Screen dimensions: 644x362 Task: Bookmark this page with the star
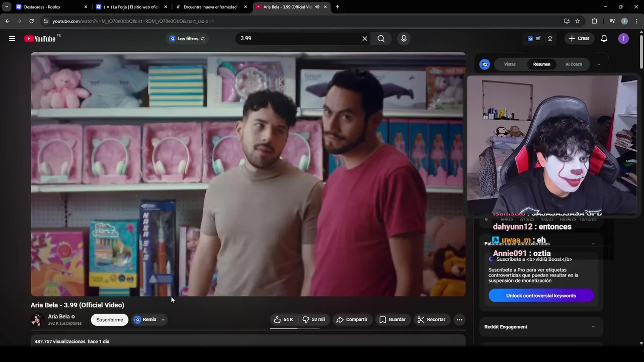578,21
